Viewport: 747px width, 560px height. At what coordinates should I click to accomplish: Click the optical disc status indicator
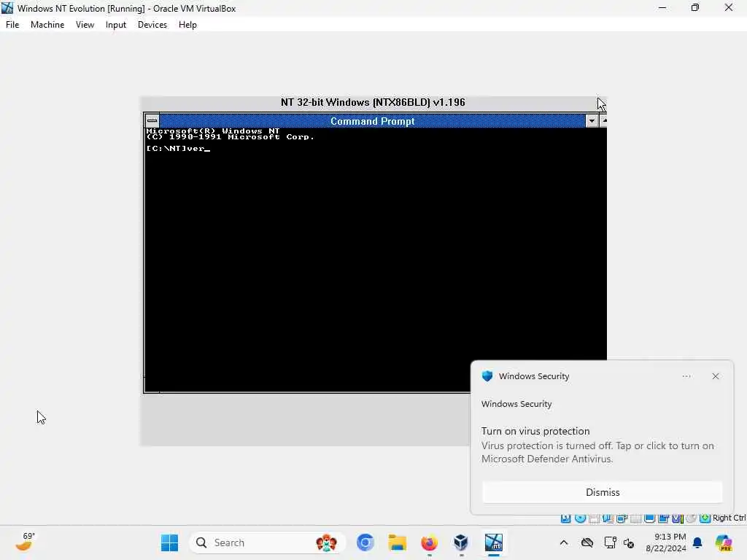click(580, 518)
